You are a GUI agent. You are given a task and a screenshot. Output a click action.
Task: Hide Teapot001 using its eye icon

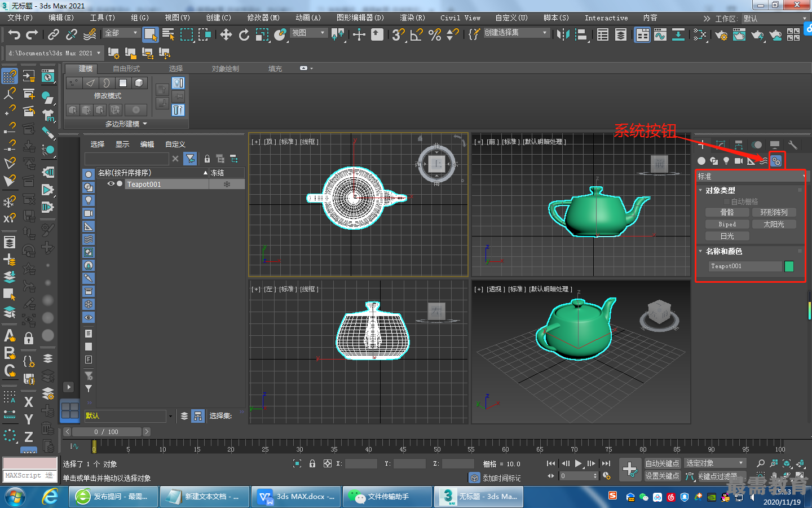111,184
